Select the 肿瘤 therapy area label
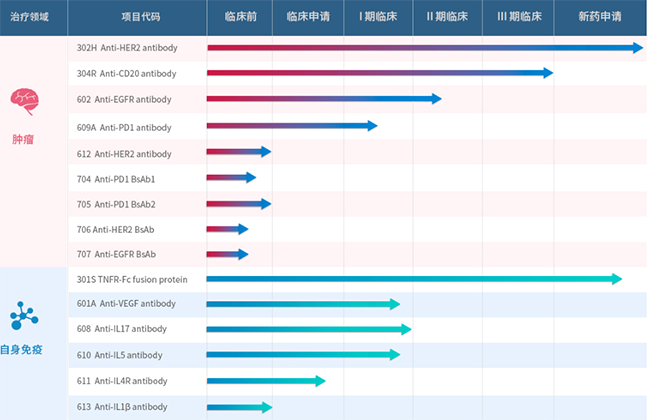Screen dimensions: 650x420 (x=23, y=139)
